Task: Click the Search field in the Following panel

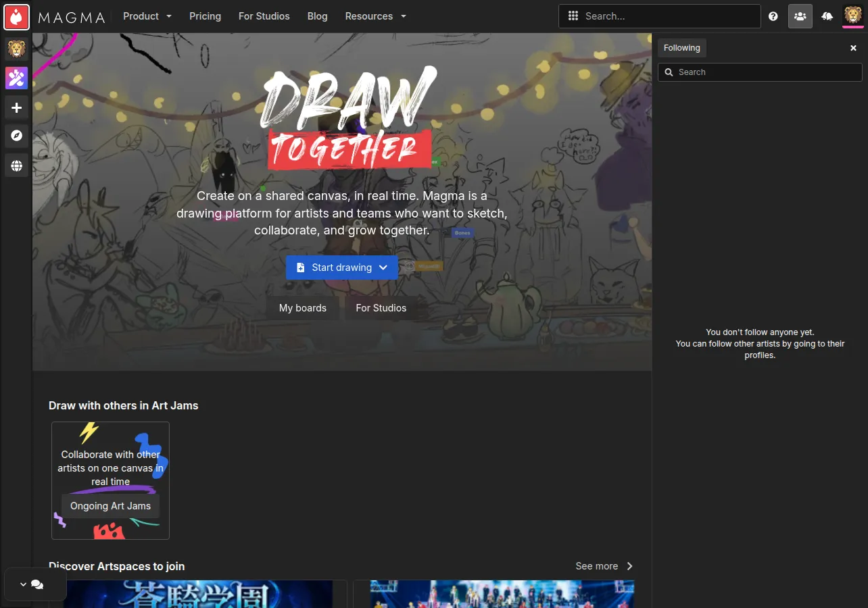Action: point(760,72)
